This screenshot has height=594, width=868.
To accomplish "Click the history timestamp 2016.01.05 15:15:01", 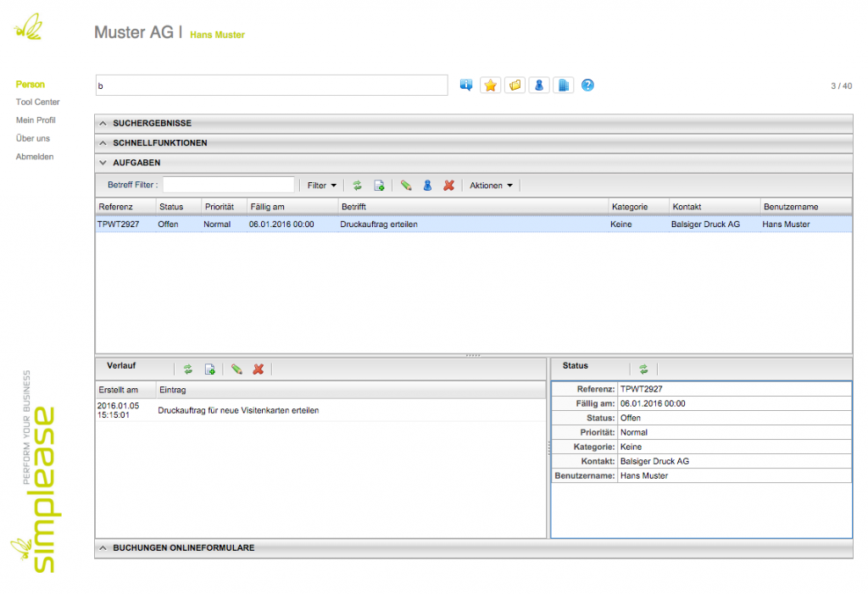I will (x=119, y=410).
